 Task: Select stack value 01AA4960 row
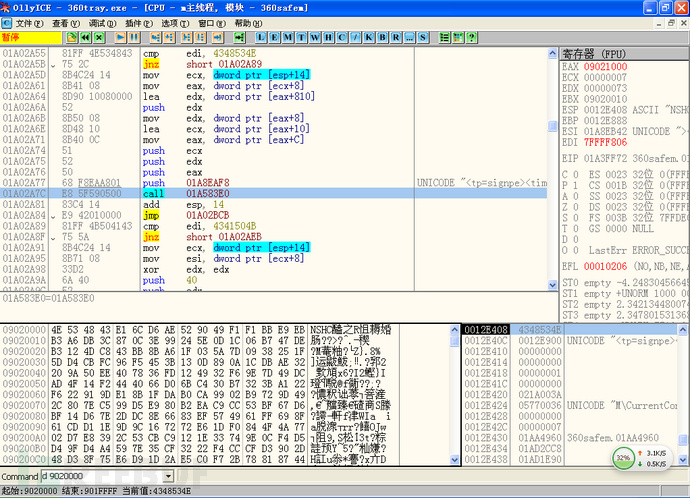click(x=570, y=438)
